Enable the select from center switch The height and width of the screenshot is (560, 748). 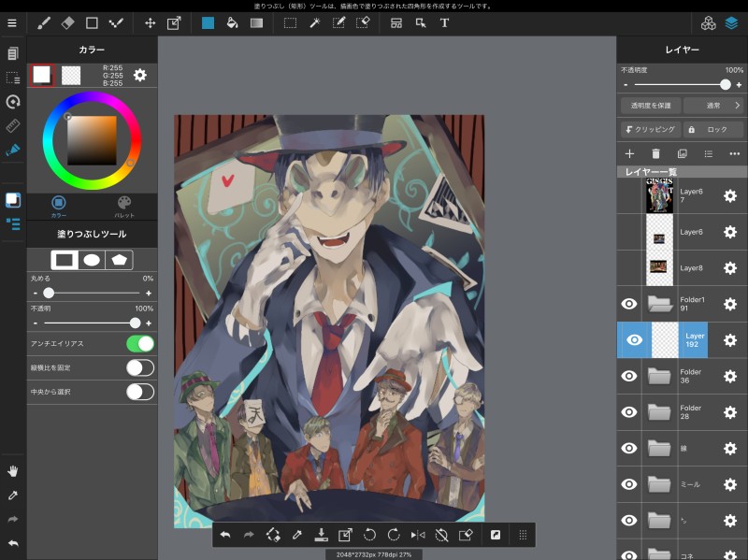(140, 392)
